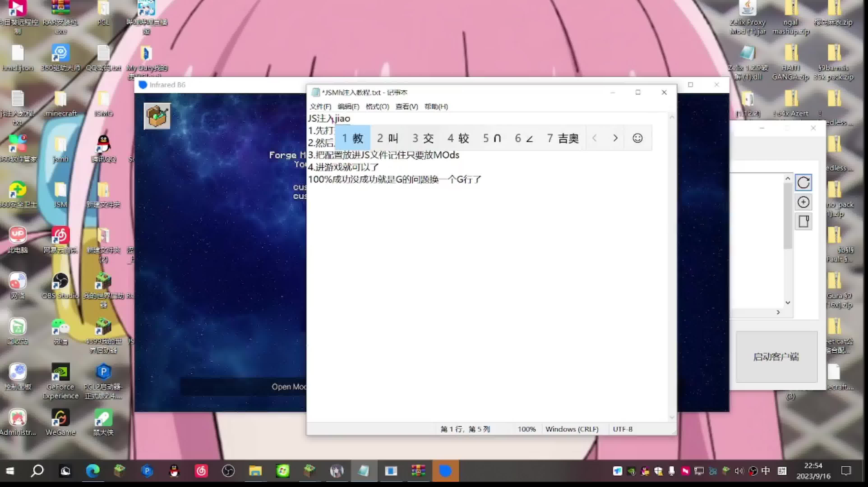Screen dimensions: 868x487
Task: Click the UTF-8 status bar entry
Action: (x=622, y=429)
